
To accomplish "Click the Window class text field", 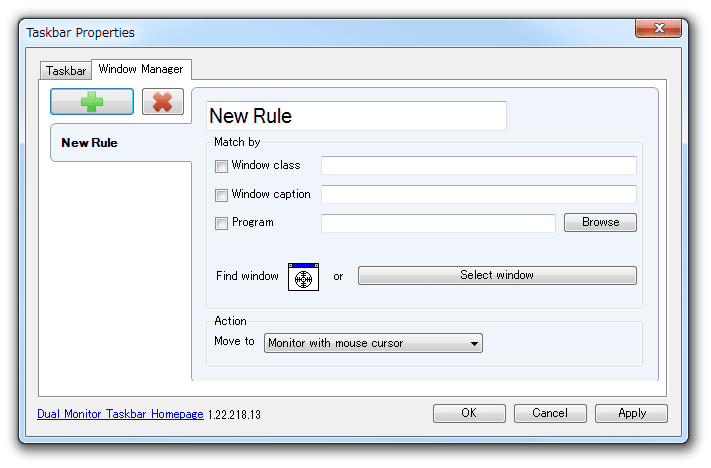I will point(479,166).
